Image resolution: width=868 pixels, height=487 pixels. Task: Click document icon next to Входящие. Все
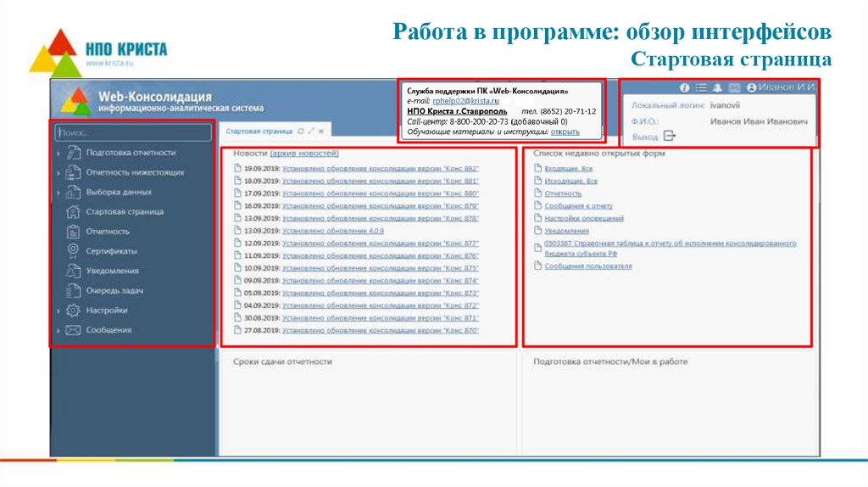537,168
